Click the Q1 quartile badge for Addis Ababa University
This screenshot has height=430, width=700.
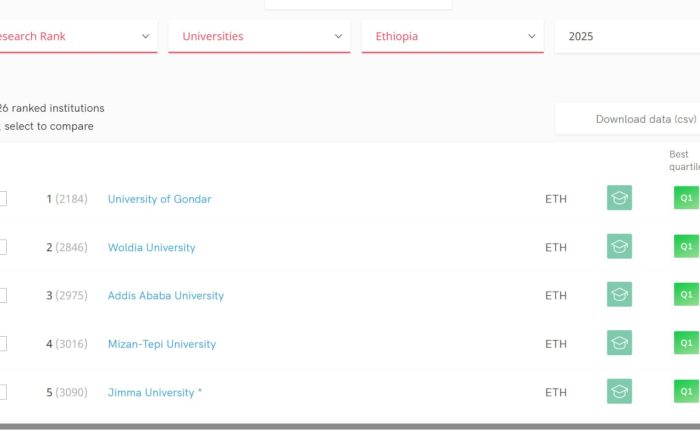coord(686,295)
